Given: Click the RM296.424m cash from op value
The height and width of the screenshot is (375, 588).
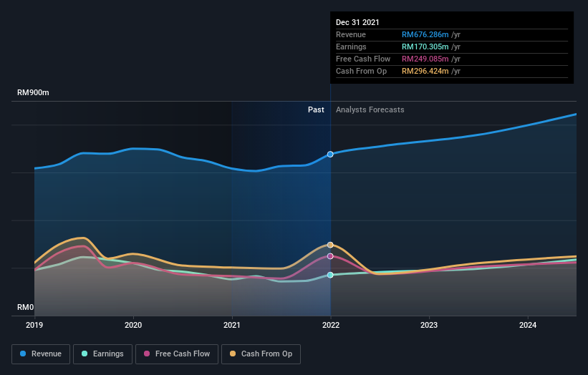Looking at the screenshot, I should point(425,71).
